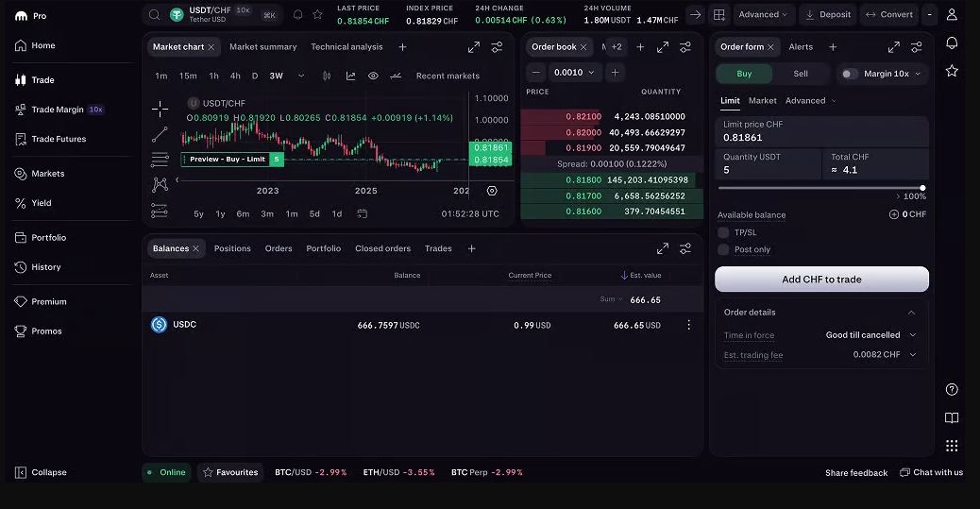Click the price alert bell near USDT/CHF

pos(298,14)
